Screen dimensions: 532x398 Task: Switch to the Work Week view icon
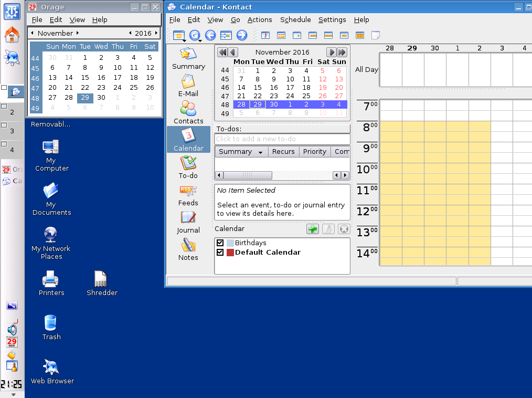tap(313, 35)
